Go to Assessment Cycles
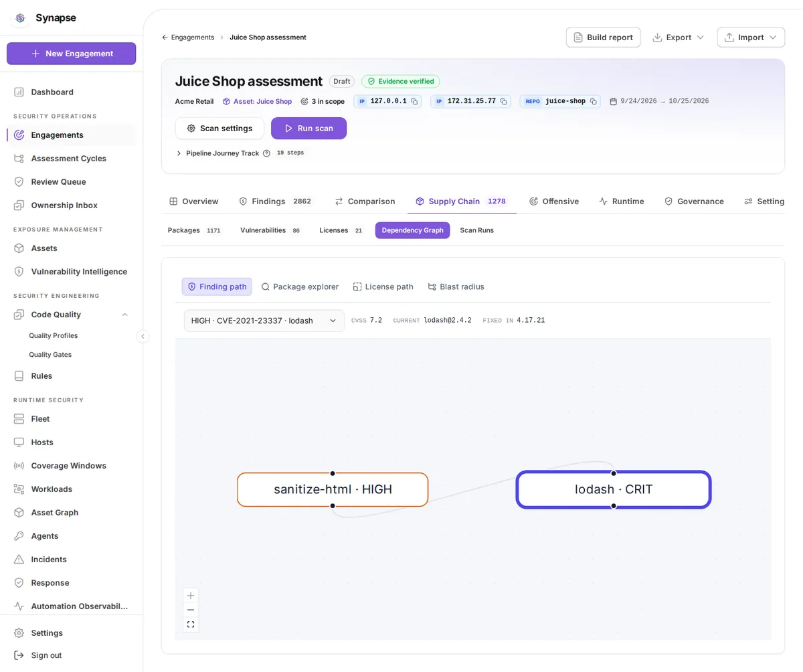Viewport: 803px width, 672px height. [x=72, y=158]
